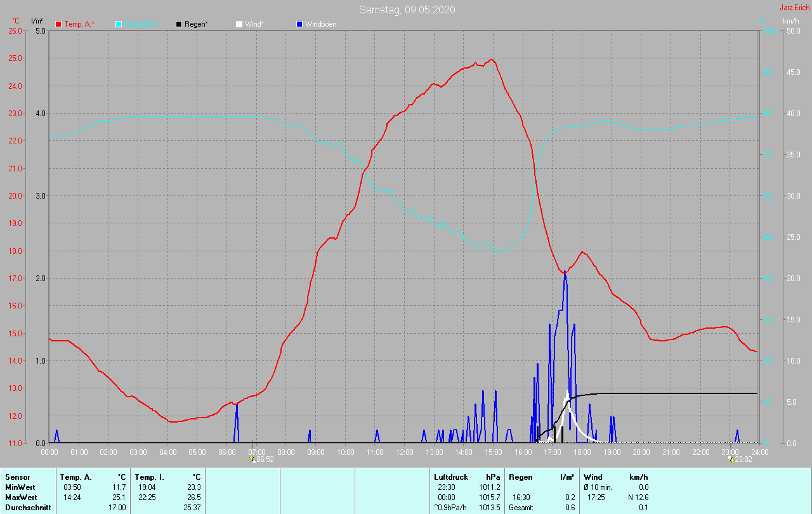Image resolution: width=812 pixels, height=514 pixels.
Task: Click the sunrise marker at 06:52
Action: point(252,458)
